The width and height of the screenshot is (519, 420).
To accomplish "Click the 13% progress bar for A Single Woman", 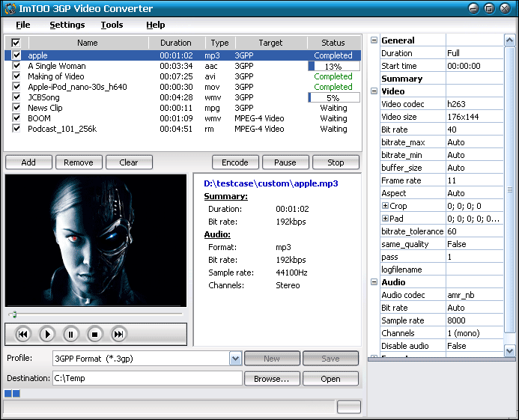I will click(334, 66).
